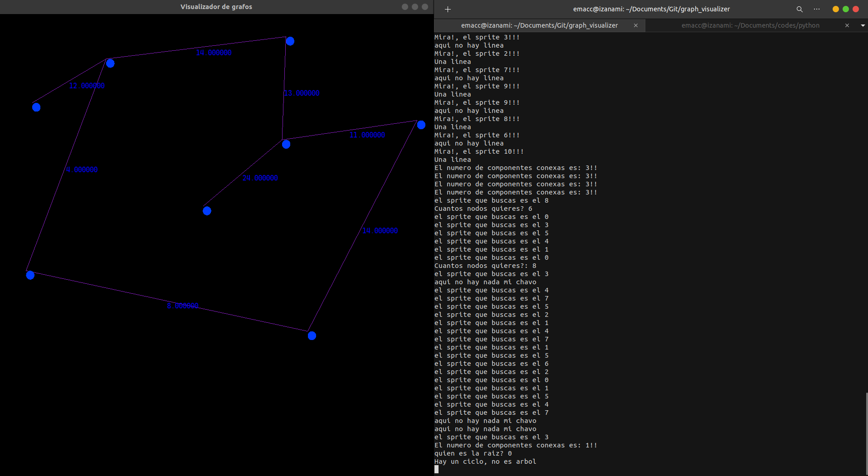Screen dimensions: 868x476
Task: Click right-side edge weight label 14.000000
Action: pos(380,231)
